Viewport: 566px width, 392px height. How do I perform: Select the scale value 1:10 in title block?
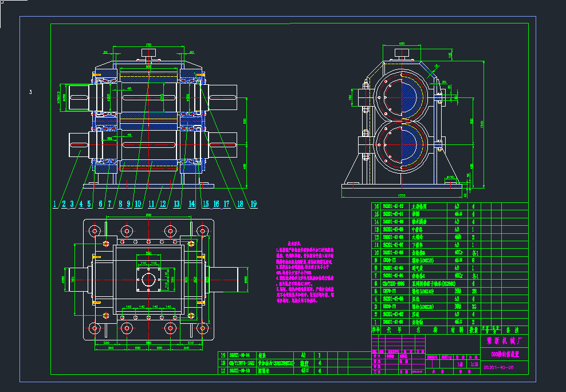pos(473,363)
